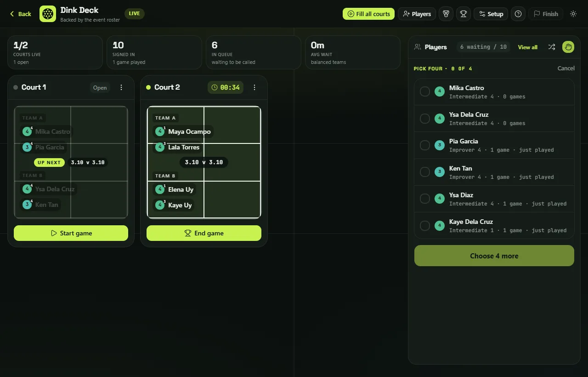This screenshot has width=588, height=377.
Task: Click Fill all courts button
Action: (368, 14)
